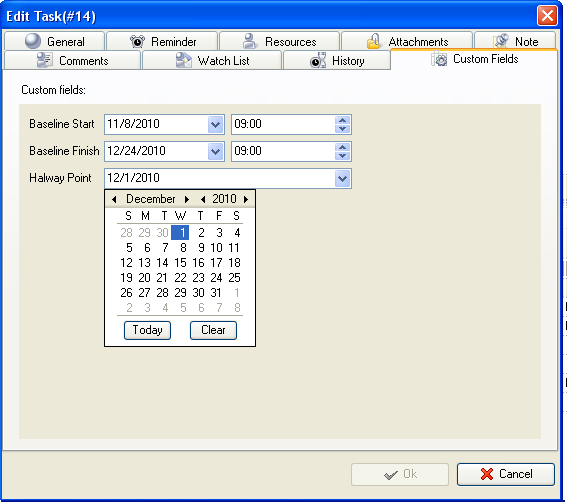Click the pushpin Note tab icon
Image resolution: width=567 pixels, height=502 pixels.
(x=502, y=41)
